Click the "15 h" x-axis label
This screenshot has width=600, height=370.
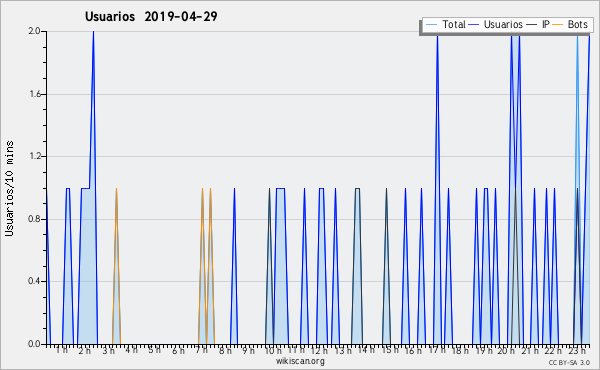click(390, 350)
